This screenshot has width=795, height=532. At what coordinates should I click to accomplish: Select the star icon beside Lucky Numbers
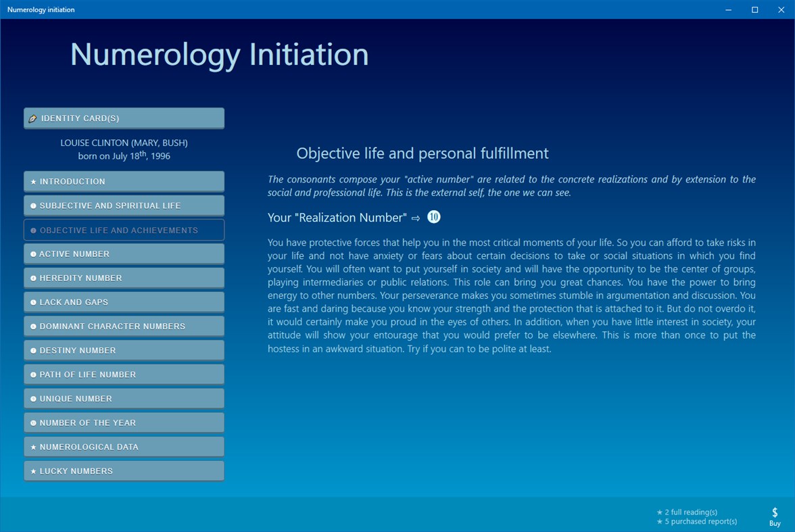[33, 470]
